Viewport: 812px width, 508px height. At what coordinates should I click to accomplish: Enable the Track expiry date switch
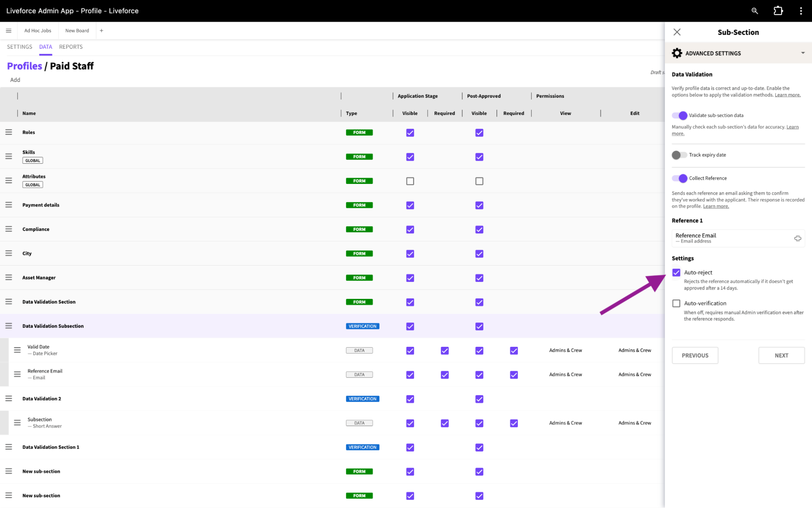click(679, 155)
